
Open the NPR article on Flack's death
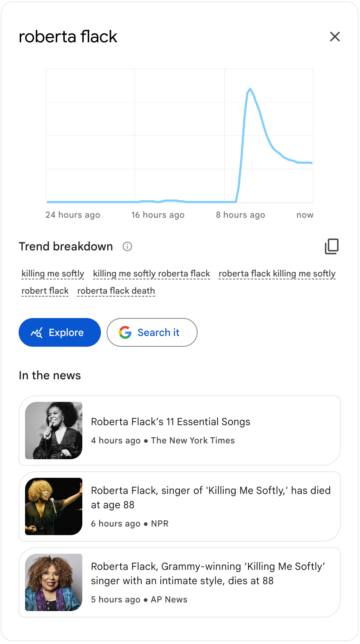click(x=210, y=498)
